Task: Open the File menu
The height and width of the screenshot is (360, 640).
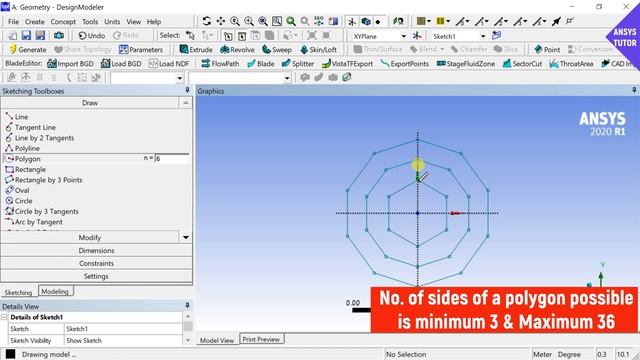Action: 13,22
